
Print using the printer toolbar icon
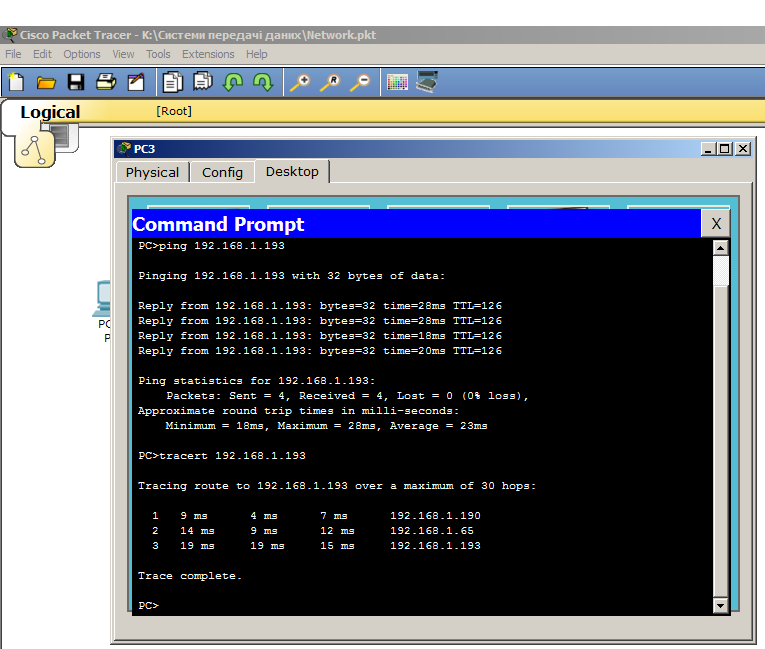click(106, 81)
